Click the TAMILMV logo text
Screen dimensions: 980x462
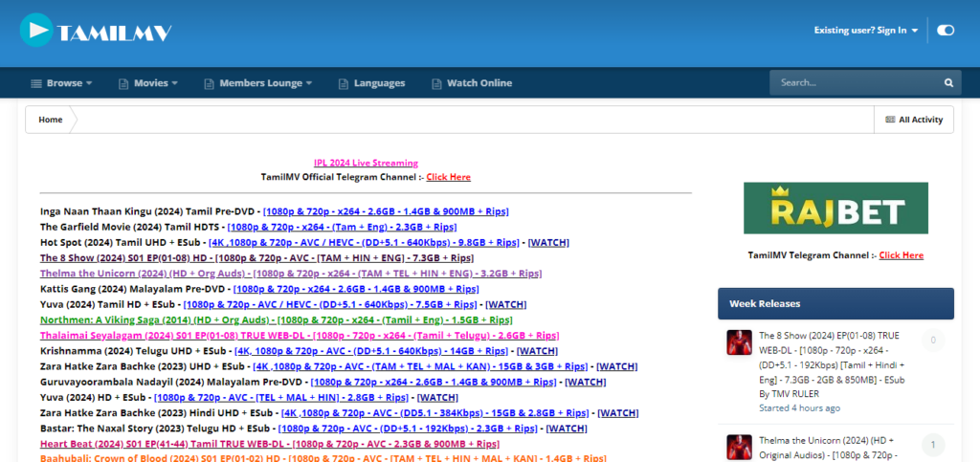pyautogui.click(x=115, y=33)
